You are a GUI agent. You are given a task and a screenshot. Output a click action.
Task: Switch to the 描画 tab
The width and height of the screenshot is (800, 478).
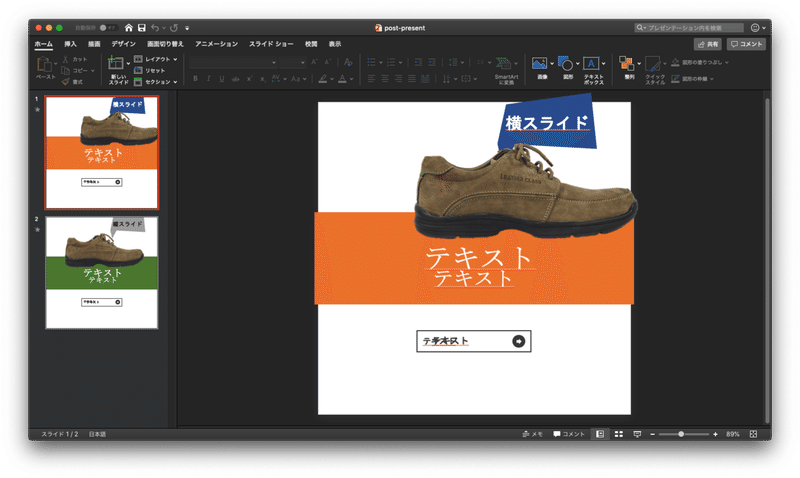pos(94,44)
